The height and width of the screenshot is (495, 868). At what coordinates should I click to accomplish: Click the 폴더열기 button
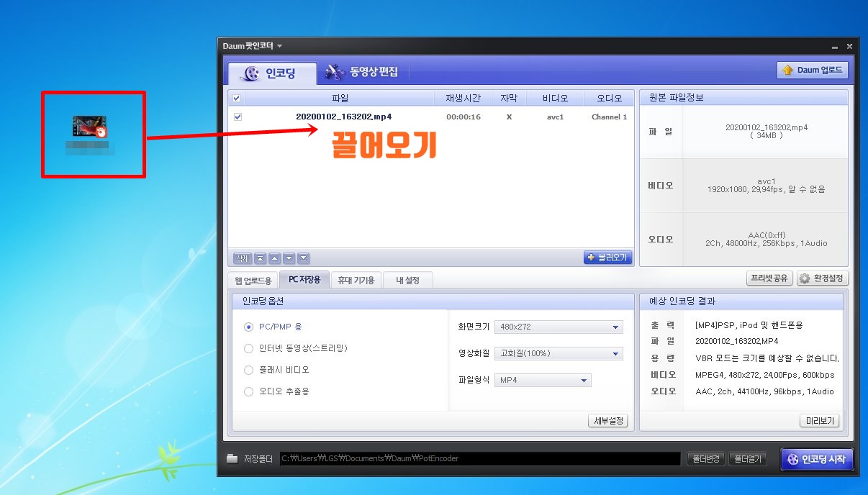click(x=747, y=458)
